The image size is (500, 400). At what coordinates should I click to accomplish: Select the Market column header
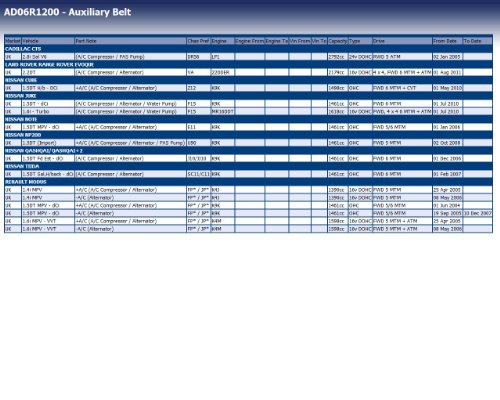coord(13,41)
